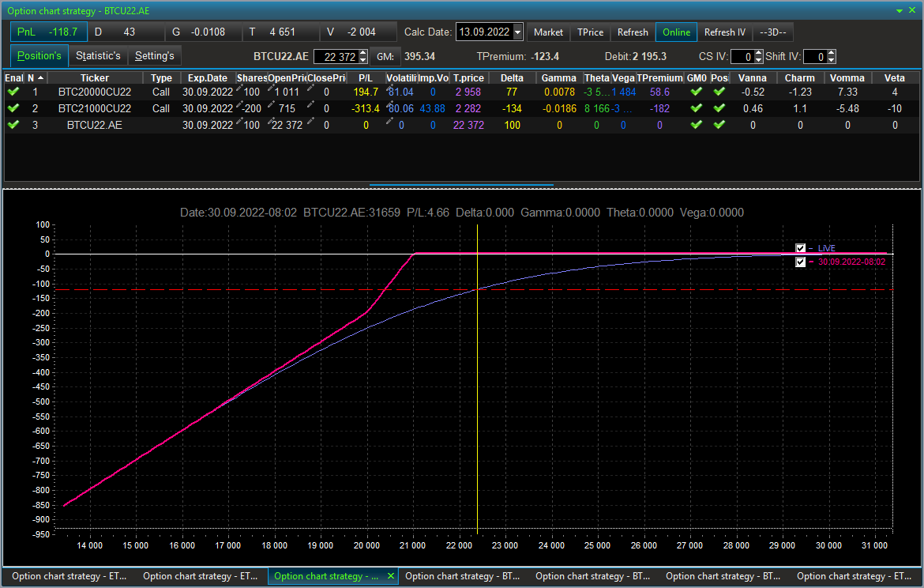The image size is (924, 588).
Task: Edit open price pencil in BTC20000CU22 row
Action: [271, 89]
